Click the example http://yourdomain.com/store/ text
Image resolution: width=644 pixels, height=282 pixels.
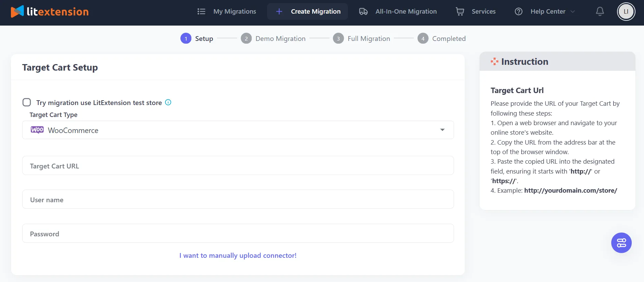coord(571,190)
